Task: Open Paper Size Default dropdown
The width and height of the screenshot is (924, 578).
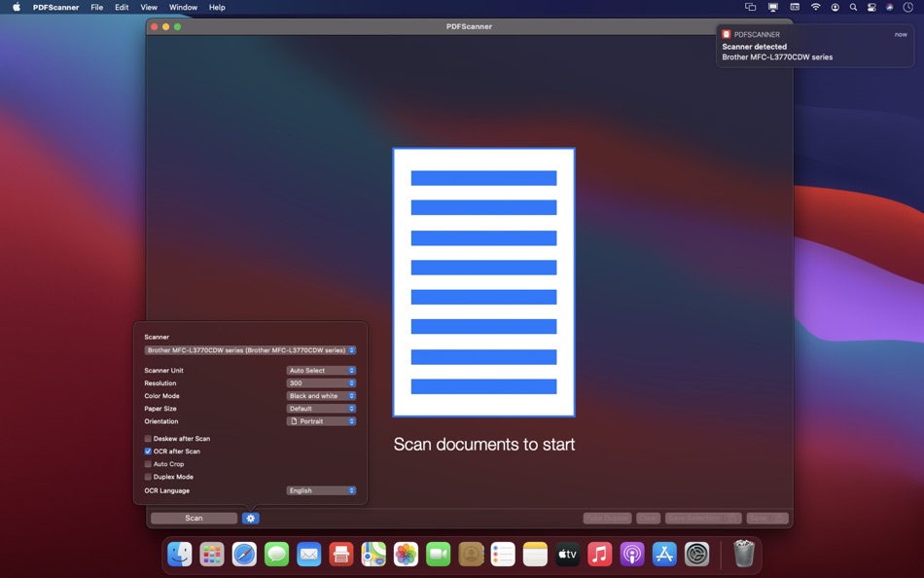Action: pos(321,408)
